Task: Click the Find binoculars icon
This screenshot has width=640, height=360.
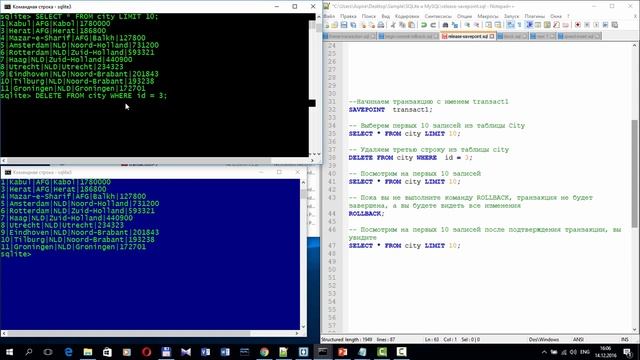Action: (x=446, y=25)
